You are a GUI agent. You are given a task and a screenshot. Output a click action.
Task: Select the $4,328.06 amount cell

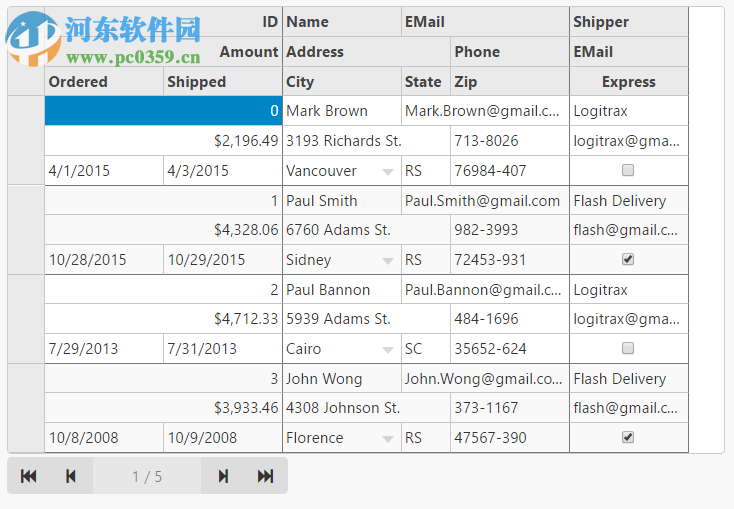pyautogui.click(x=163, y=229)
